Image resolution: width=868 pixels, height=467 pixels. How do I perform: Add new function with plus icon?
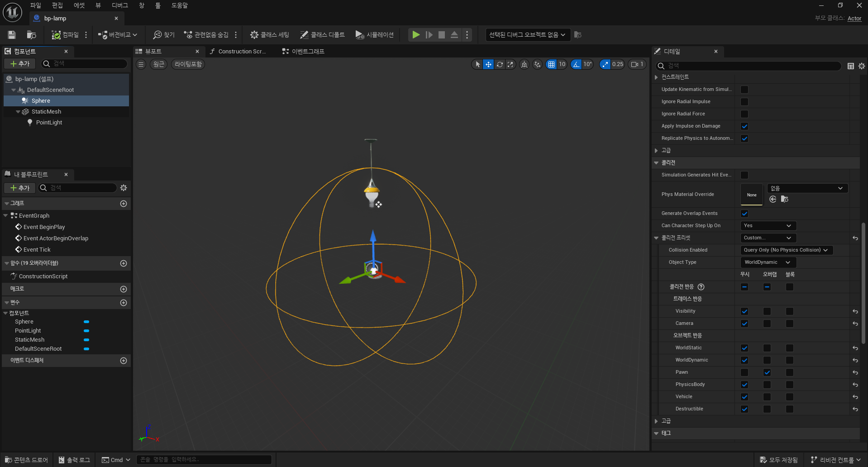pos(124,263)
